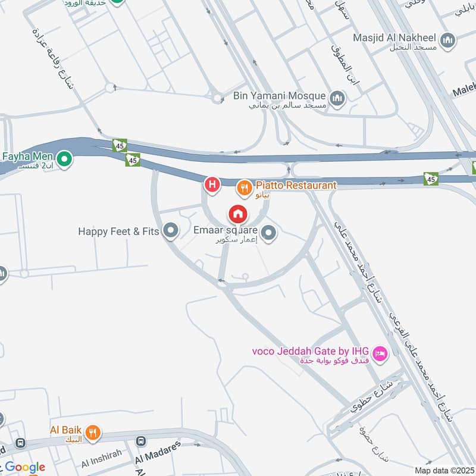Click the route 45 shield on the eastern highway
476x476 pixels.
pos(431,179)
